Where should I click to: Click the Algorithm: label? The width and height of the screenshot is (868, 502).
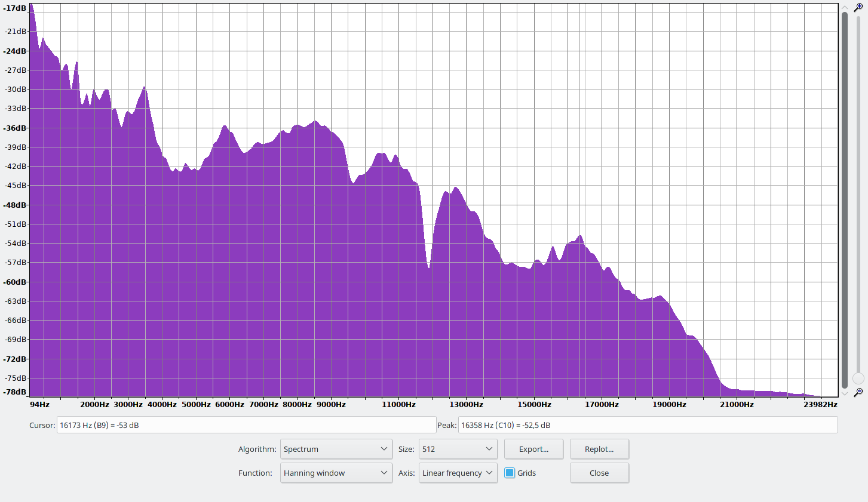click(257, 449)
